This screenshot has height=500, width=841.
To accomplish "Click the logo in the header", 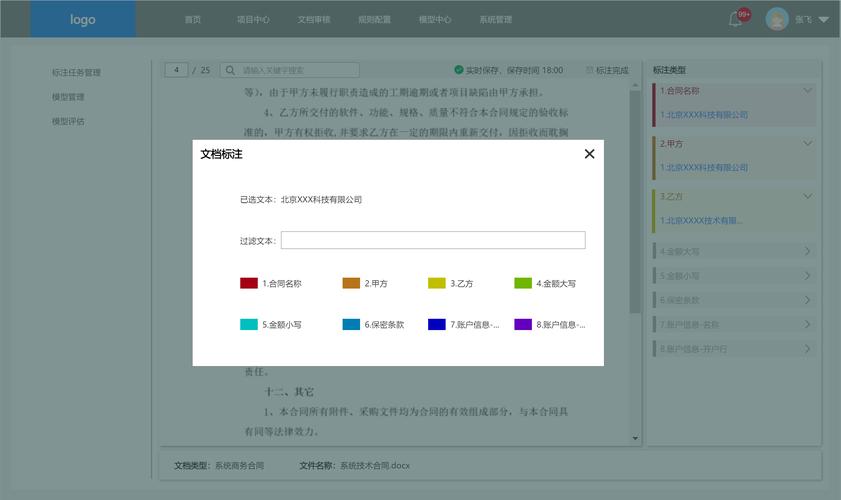I will (x=83, y=19).
